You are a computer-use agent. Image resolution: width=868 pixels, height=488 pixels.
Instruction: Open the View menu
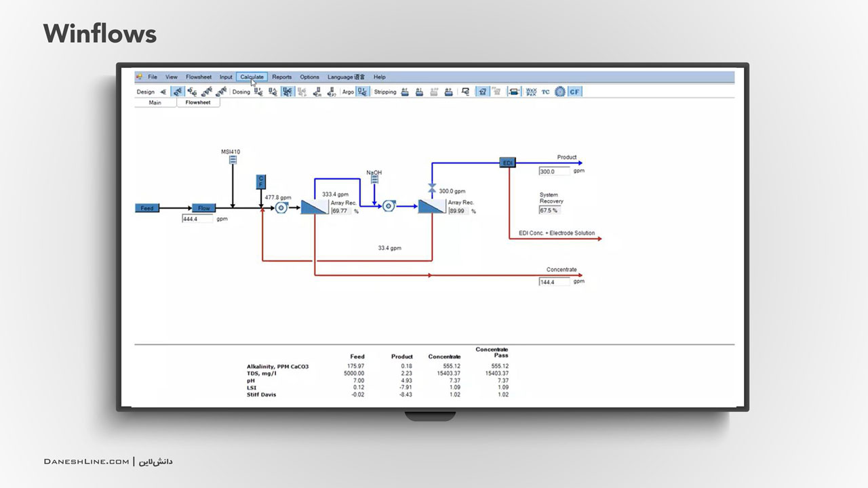[x=172, y=77]
